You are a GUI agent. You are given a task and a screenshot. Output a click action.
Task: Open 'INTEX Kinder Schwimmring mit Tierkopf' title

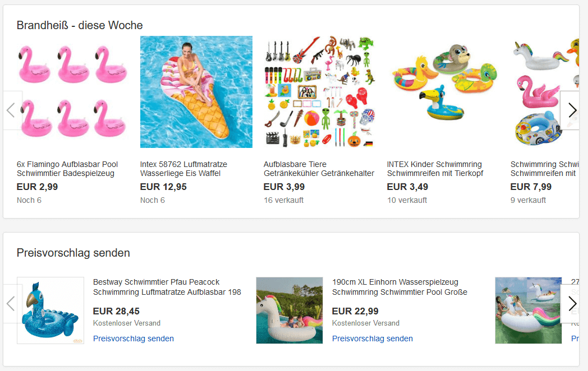(435, 169)
